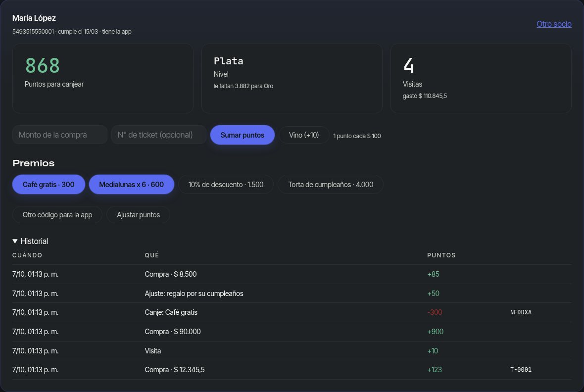This screenshot has height=392, width=584.
Task: Click 'Compra · $ 8.500' history entry
Action: pos(171,274)
